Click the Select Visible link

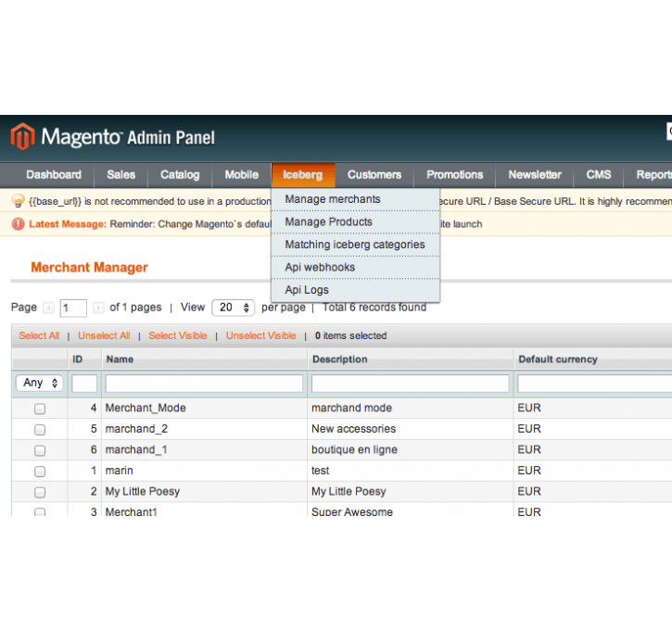[178, 335]
